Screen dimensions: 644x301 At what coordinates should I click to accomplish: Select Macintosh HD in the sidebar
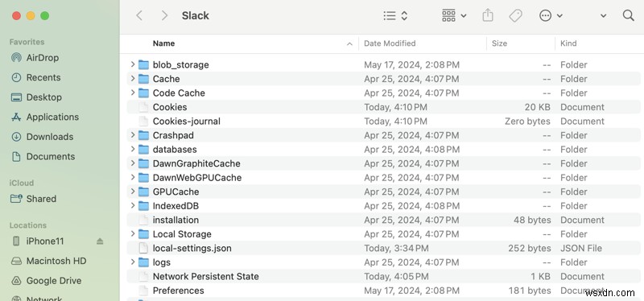pyautogui.click(x=48, y=262)
